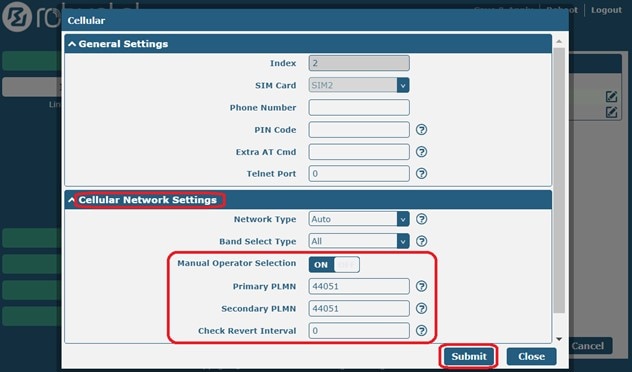Click the Close button

[x=531, y=356]
